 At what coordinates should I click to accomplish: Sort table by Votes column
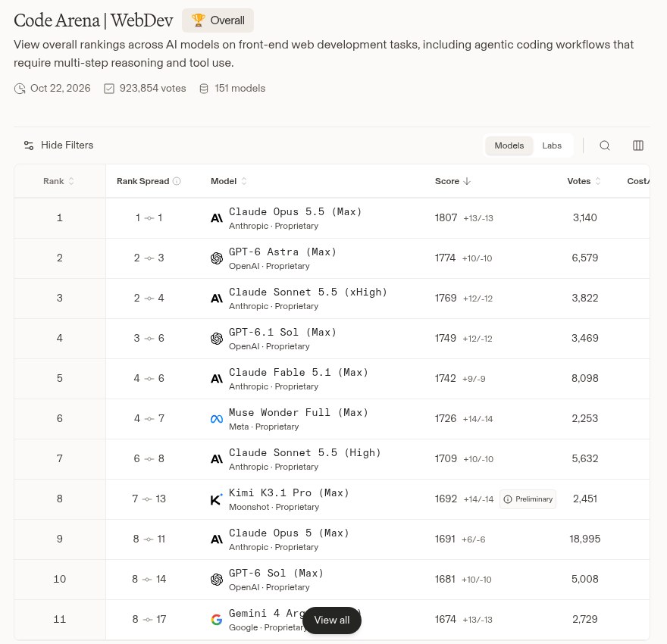point(584,181)
